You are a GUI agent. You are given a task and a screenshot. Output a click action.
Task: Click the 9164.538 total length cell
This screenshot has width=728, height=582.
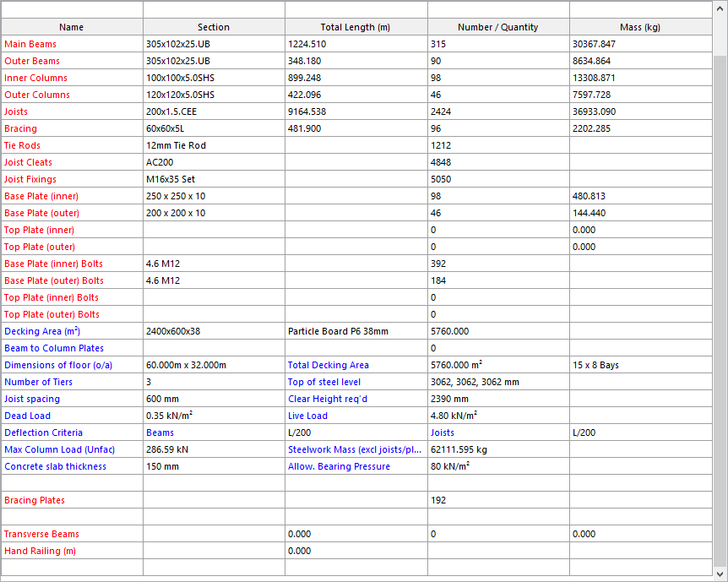[x=356, y=112]
